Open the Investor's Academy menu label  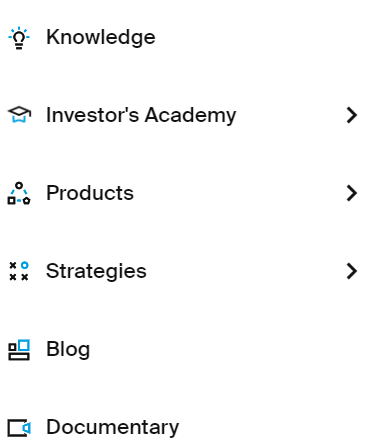tap(141, 116)
